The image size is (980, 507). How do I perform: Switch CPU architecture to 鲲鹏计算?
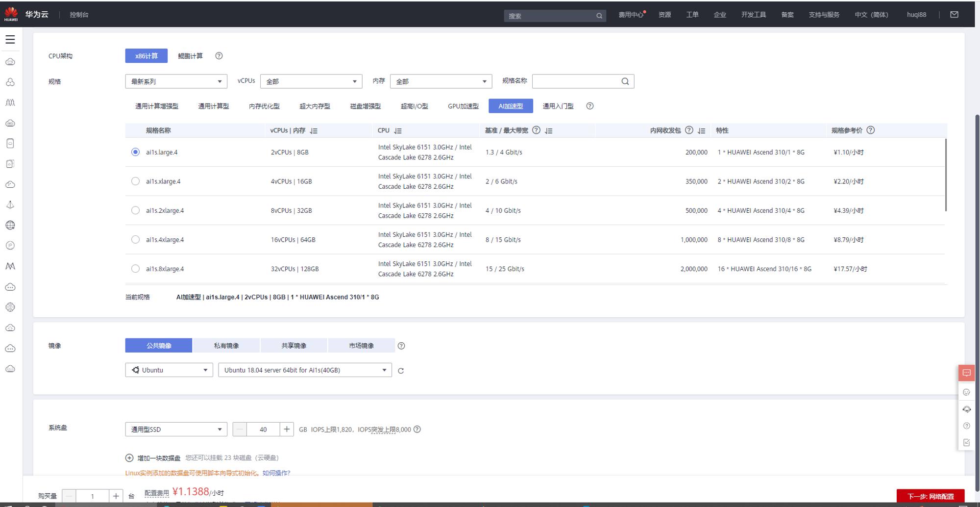[x=190, y=56]
